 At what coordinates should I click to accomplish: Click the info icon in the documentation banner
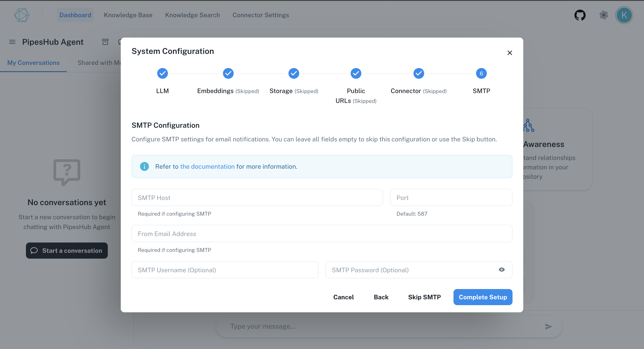coord(144,166)
